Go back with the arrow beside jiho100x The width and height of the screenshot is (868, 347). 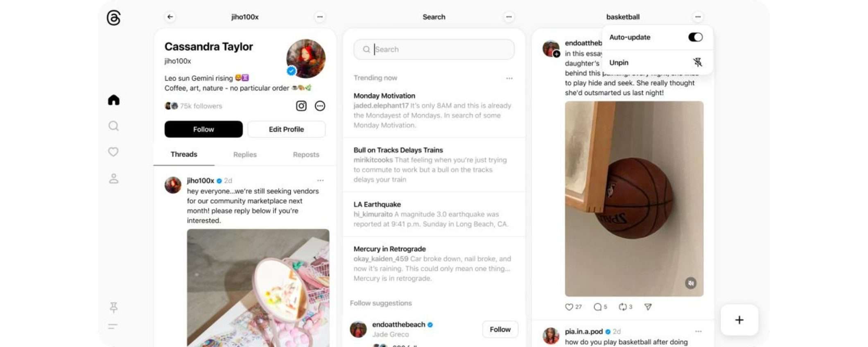[x=170, y=17]
